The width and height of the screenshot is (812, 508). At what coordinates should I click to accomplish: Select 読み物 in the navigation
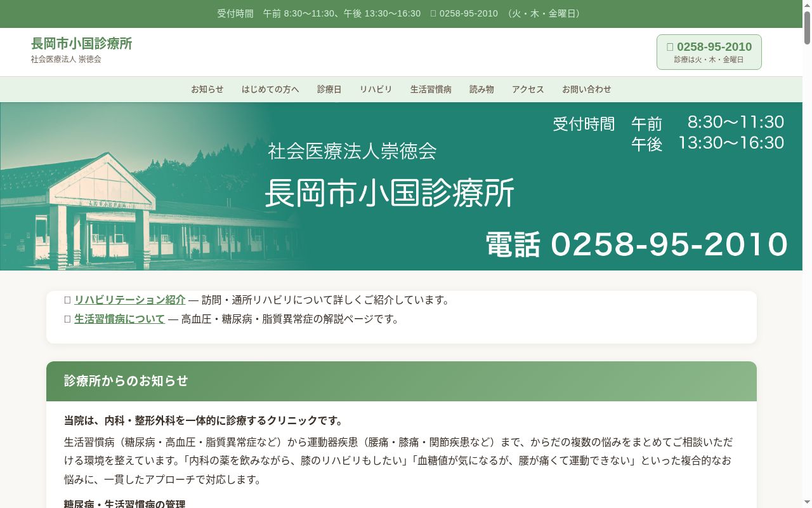481,90
